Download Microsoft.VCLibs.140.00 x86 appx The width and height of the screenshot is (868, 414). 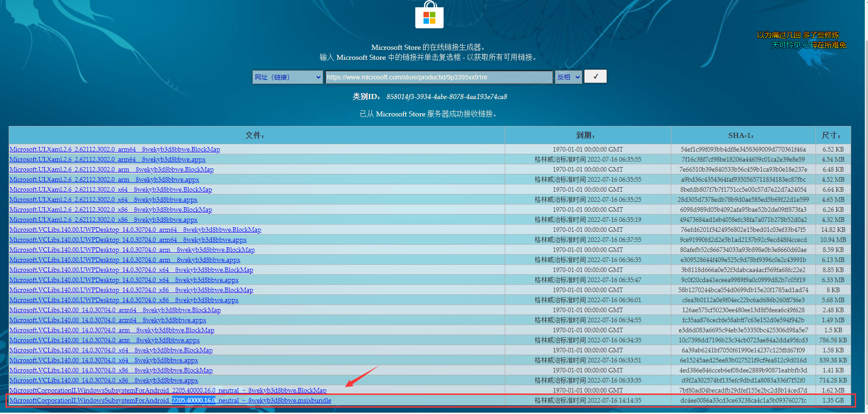pyautogui.click(x=104, y=380)
